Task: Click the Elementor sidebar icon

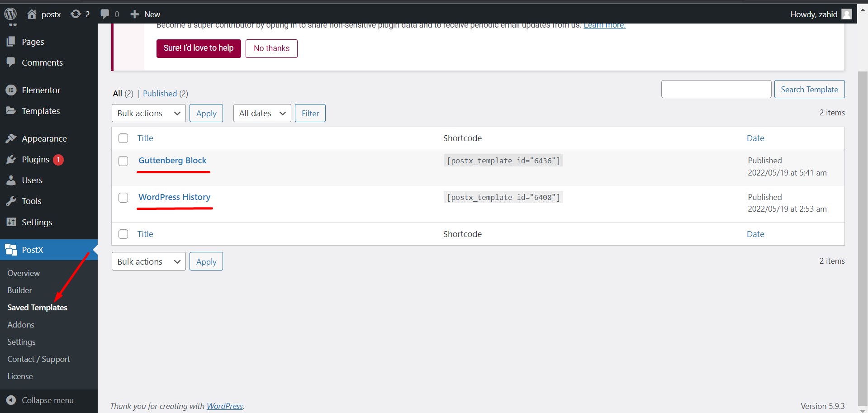Action: click(x=11, y=90)
